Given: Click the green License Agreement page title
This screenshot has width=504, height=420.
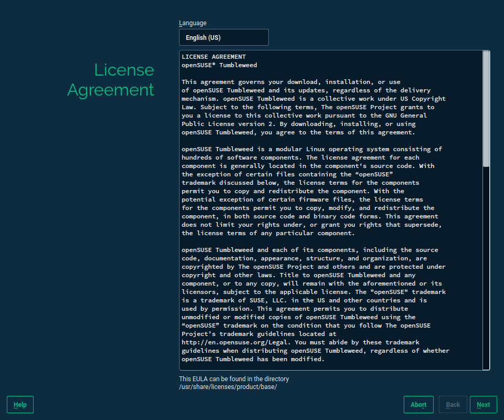Looking at the screenshot, I should click(x=111, y=80).
